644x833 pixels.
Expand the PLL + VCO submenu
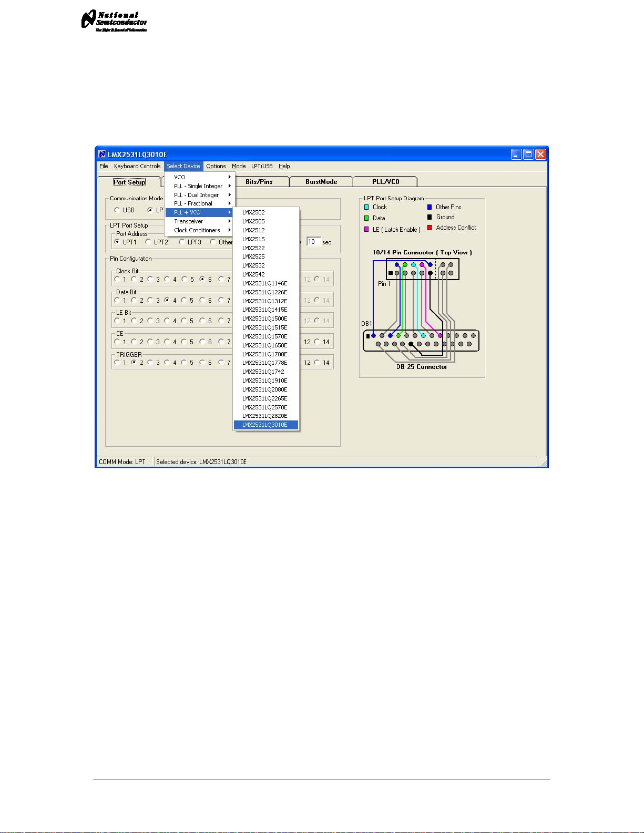(200, 212)
